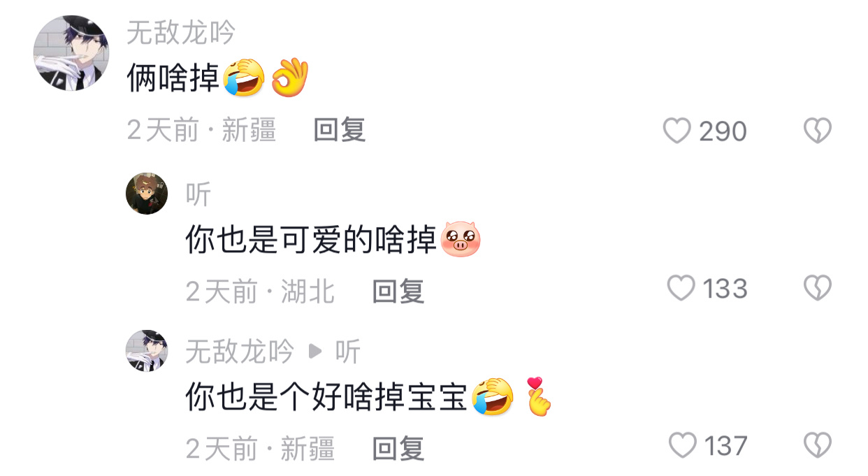868x476 pixels.
Task: Reply to 你也是个好啥掉宝宝 comment
Action: click(x=398, y=449)
